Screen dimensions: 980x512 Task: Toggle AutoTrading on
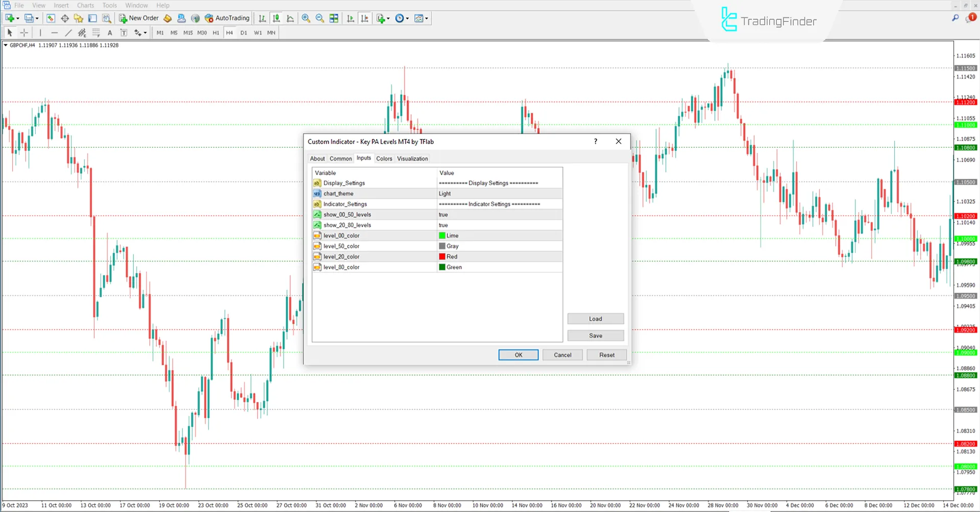pyautogui.click(x=227, y=18)
